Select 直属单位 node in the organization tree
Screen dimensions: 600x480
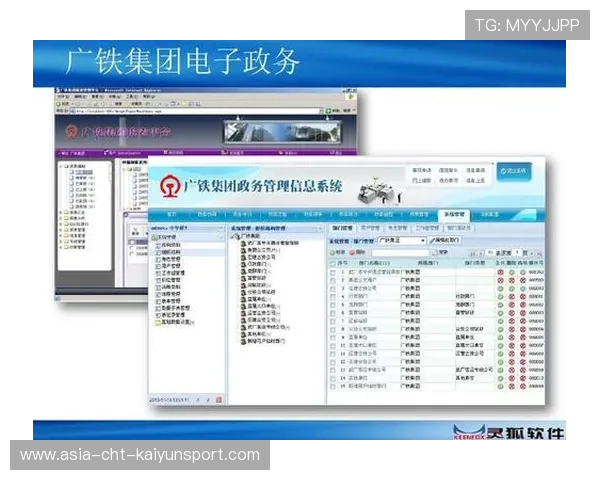pos(256,299)
